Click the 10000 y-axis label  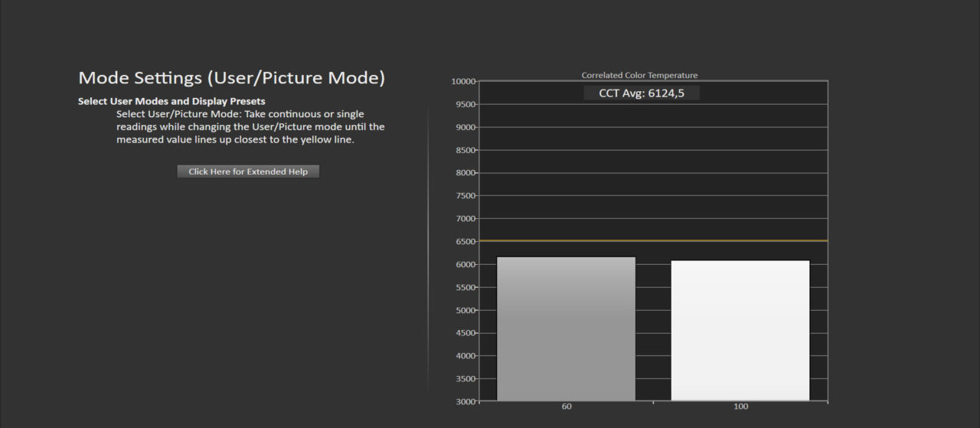tap(463, 81)
